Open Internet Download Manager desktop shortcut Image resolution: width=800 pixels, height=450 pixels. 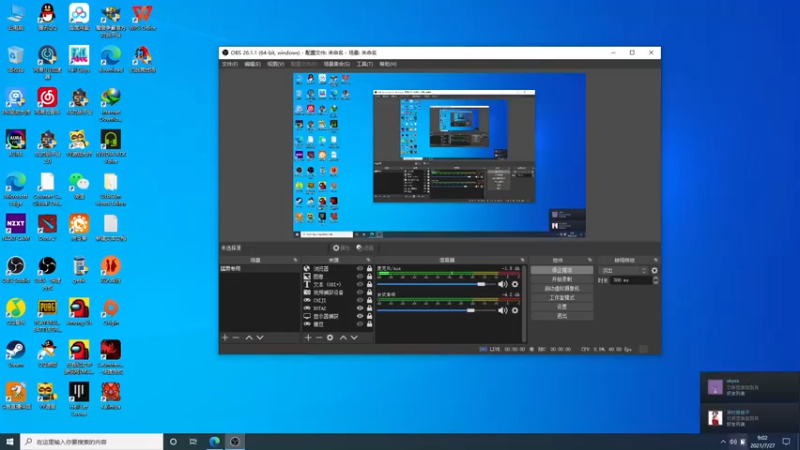coord(111,105)
